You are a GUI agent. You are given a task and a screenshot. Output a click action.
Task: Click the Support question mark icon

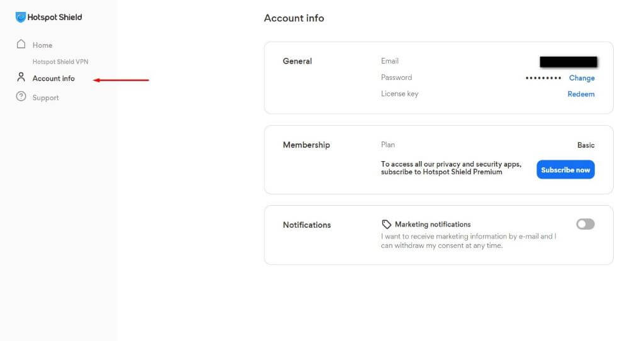21,97
